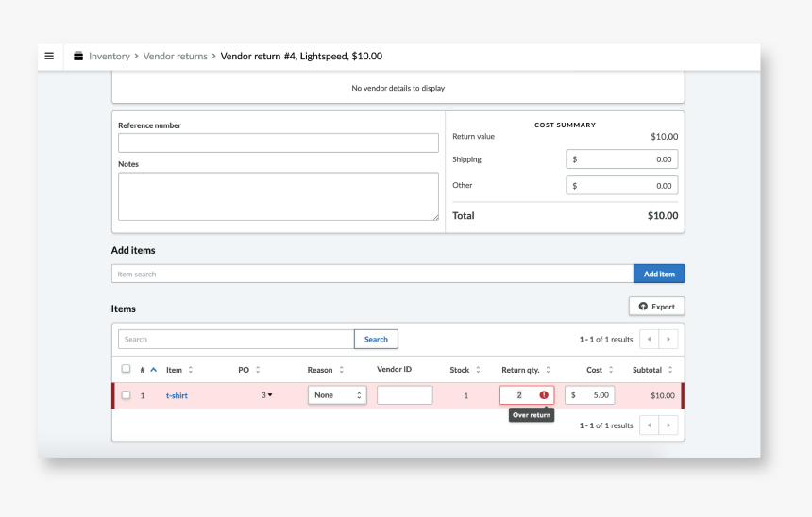Open the t-shirt item link

177,395
